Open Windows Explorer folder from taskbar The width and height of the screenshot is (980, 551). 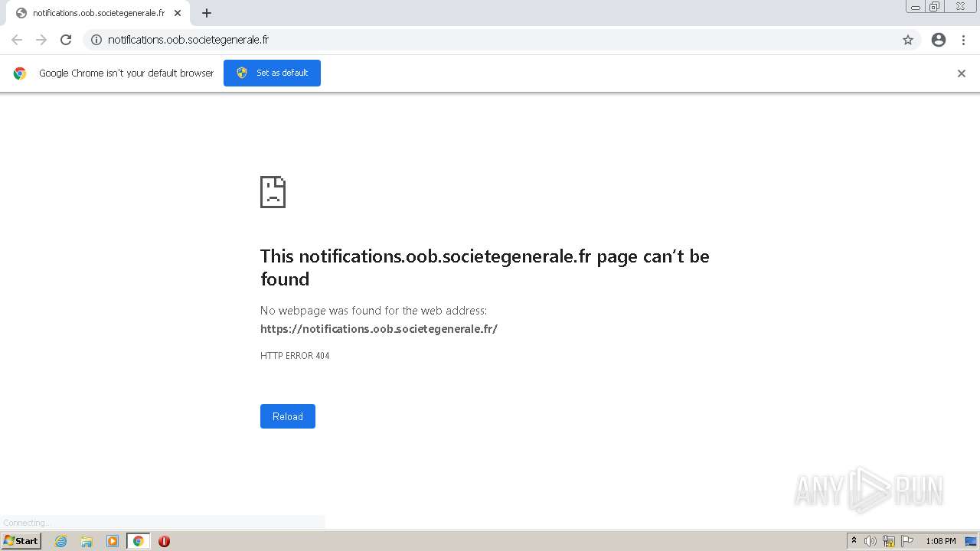[87, 541]
